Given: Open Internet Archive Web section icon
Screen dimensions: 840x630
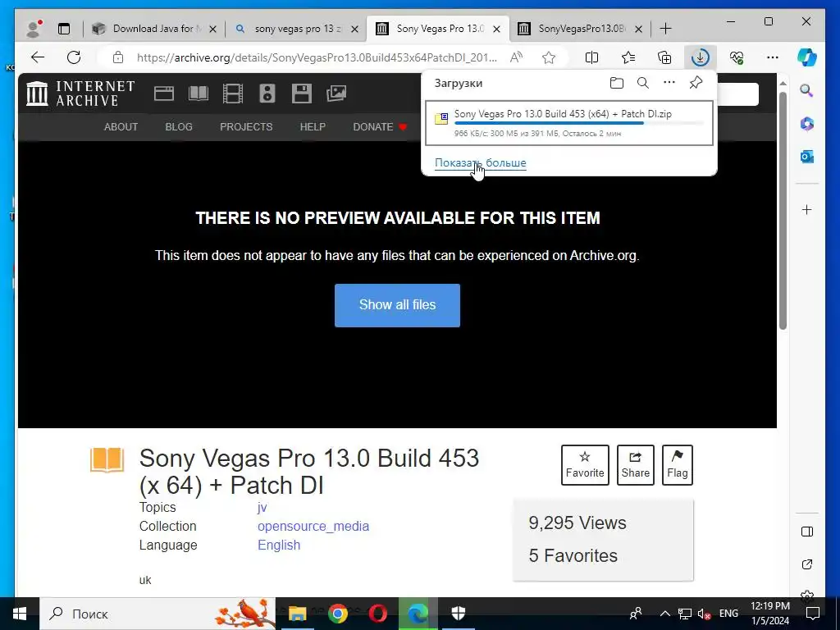Looking at the screenshot, I should point(164,94).
